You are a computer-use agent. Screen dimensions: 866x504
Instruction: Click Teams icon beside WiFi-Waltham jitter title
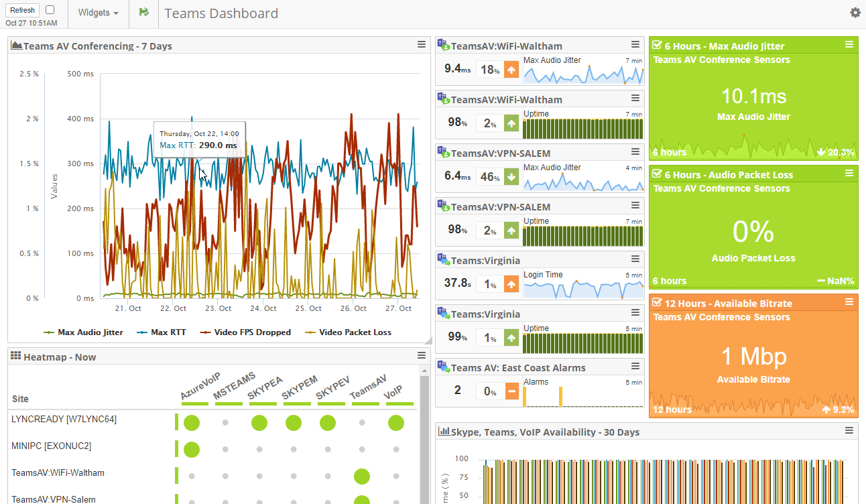point(443,45)
